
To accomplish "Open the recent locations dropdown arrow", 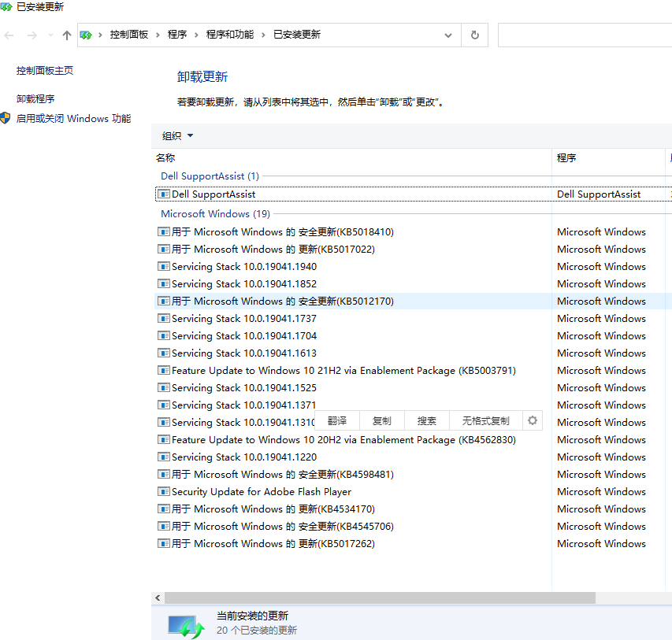I will (50, 35).
